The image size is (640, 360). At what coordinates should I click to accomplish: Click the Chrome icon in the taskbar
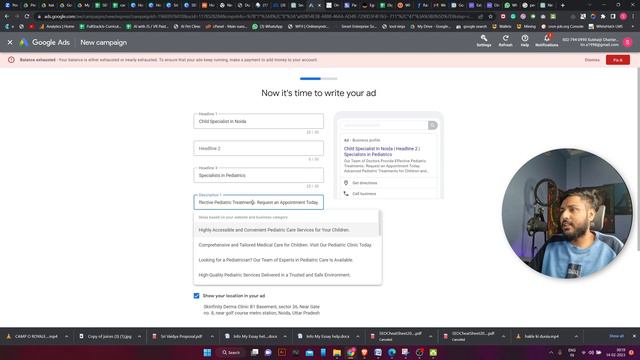[x=351, y=352]
